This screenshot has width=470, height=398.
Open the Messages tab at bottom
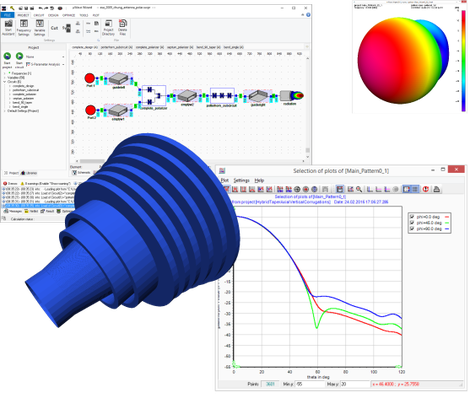point(13,211)
